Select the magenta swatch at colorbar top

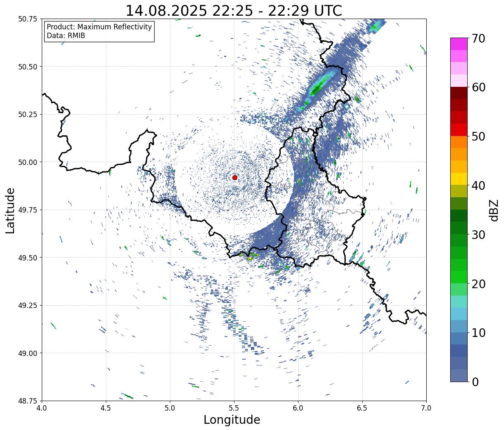[x=459, y=44]
